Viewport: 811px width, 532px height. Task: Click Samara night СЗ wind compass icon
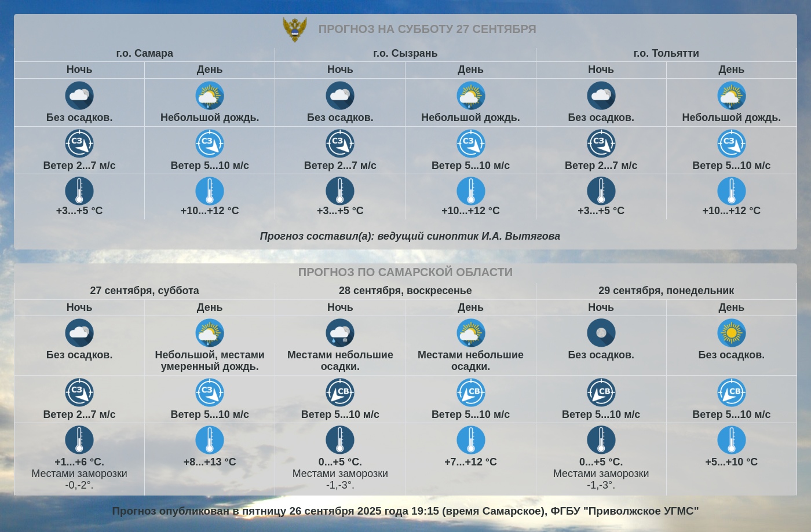tap(79, 144)
